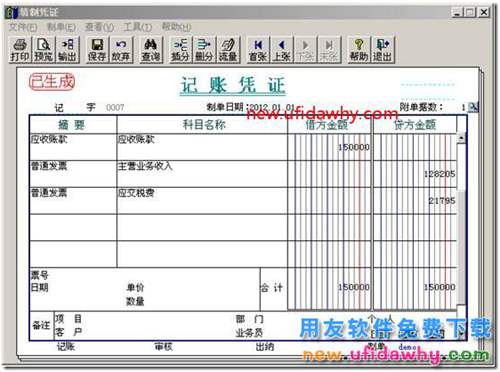Click debit amount 150000 in first row
Image resolution: width=500 pixels, height=372 pixels.
pyautogui.click(x=354, y=147)
